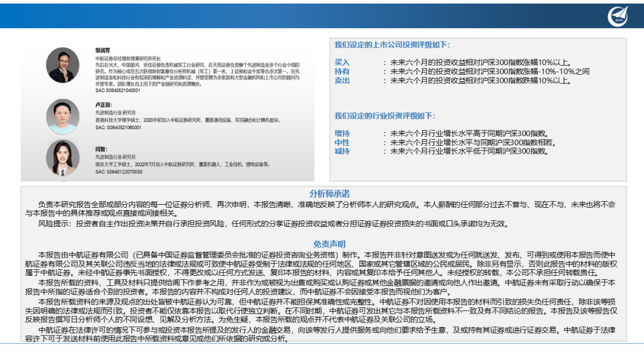
Task: Click the 持有 description with -10%-10%之间
Action: pyautogui.click(x=490, y=72)
